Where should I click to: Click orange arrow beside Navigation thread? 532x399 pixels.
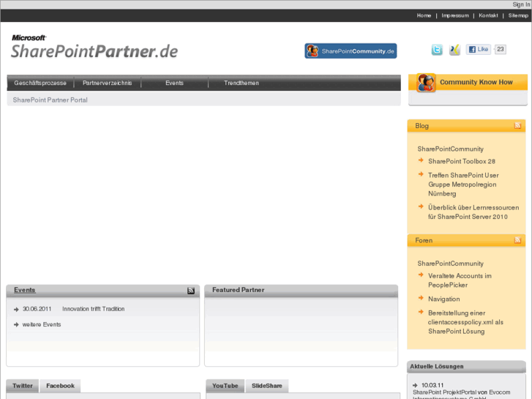coord(421,298)
